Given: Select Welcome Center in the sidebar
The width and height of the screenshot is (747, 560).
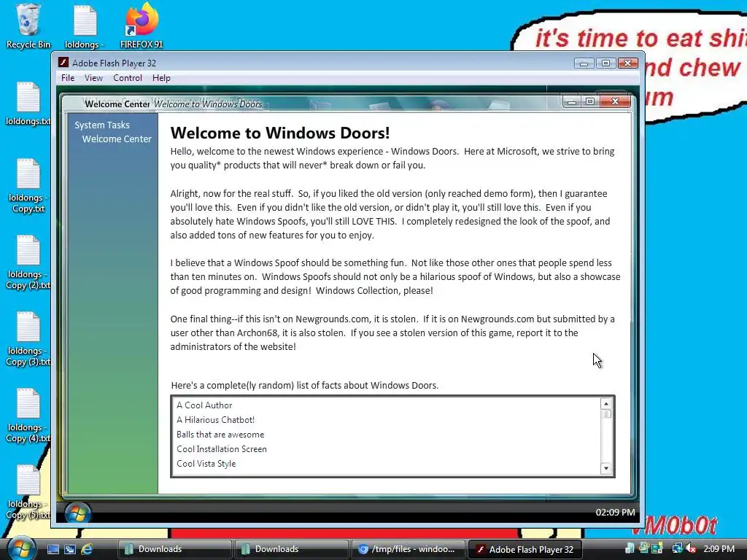Looking at the screenshot, I should click(x=117, y=139).
